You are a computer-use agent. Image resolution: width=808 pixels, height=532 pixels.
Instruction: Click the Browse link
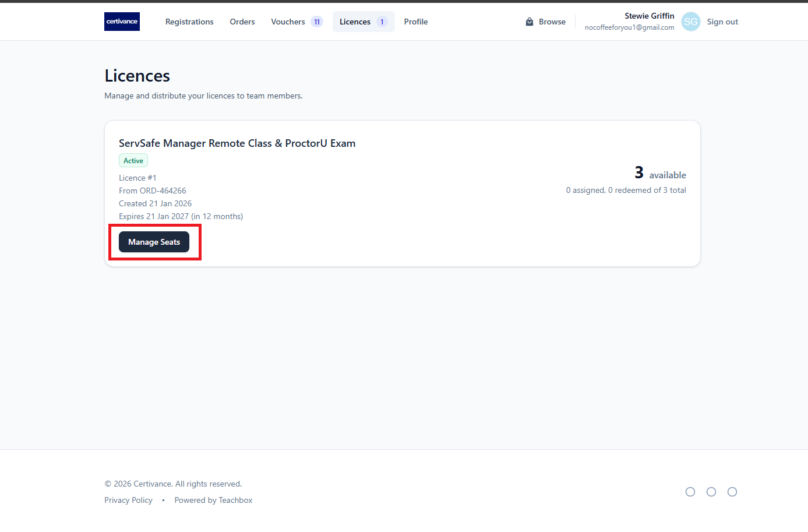tap(546, 22)
